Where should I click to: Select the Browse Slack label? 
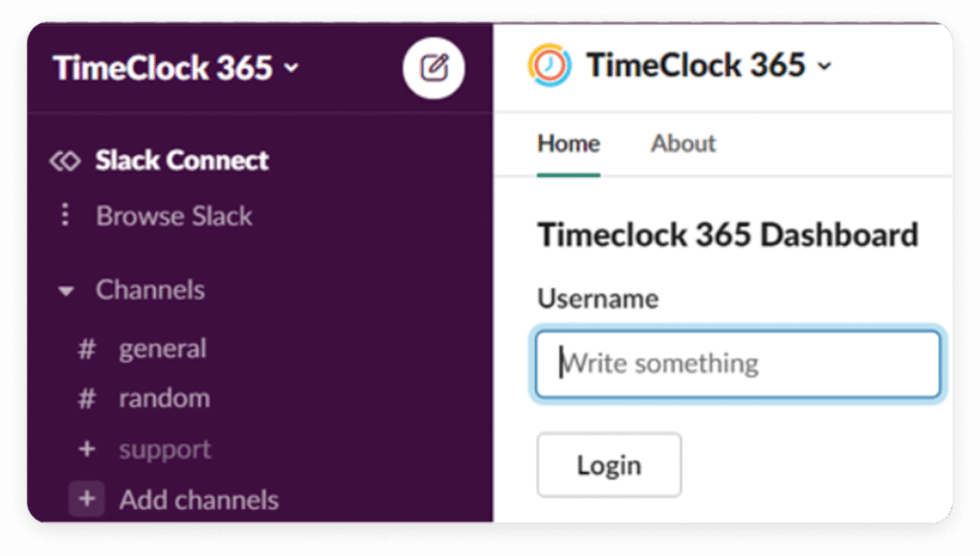click(x=174, y=215)
